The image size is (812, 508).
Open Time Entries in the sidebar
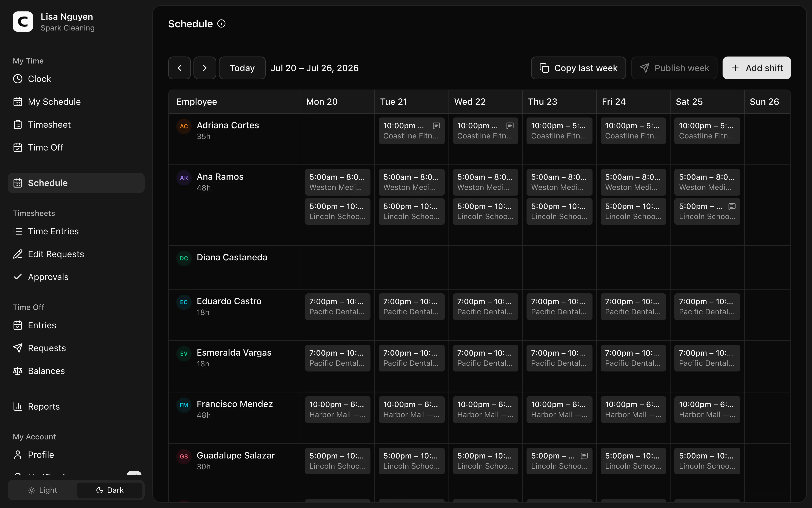[76, 231]
